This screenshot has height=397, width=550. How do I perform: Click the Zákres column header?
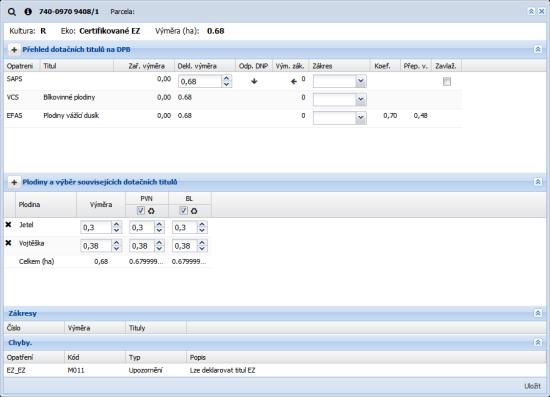[339, 66]
